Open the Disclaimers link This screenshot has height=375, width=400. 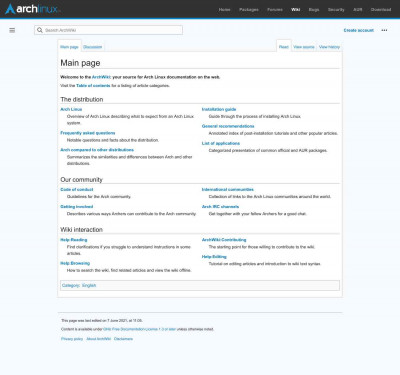[123, 339]
